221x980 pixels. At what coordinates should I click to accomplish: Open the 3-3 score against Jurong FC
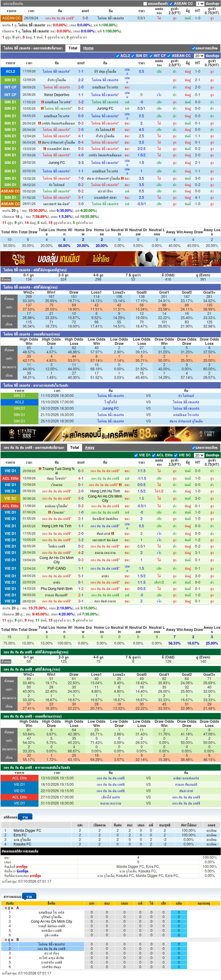click(x=81, y=163)
